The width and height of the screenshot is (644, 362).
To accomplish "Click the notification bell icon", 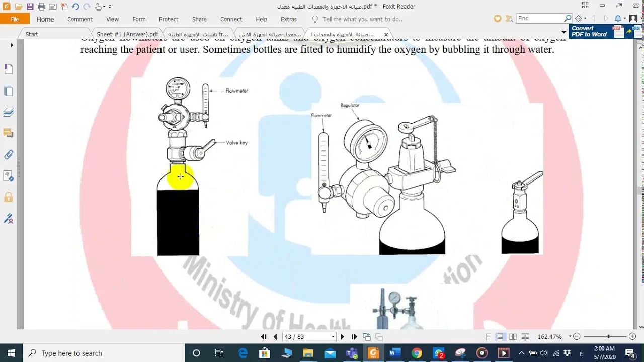I will [618, 19].
